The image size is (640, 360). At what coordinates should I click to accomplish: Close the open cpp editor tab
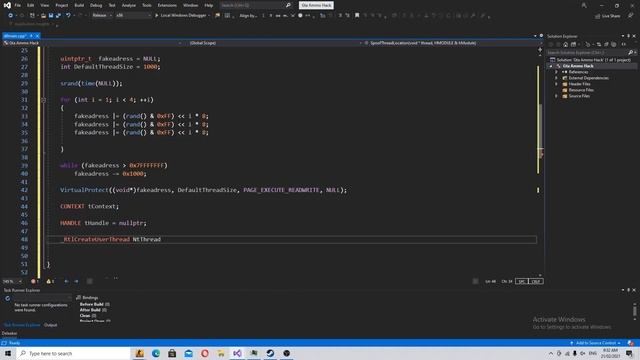coord(37,36)
